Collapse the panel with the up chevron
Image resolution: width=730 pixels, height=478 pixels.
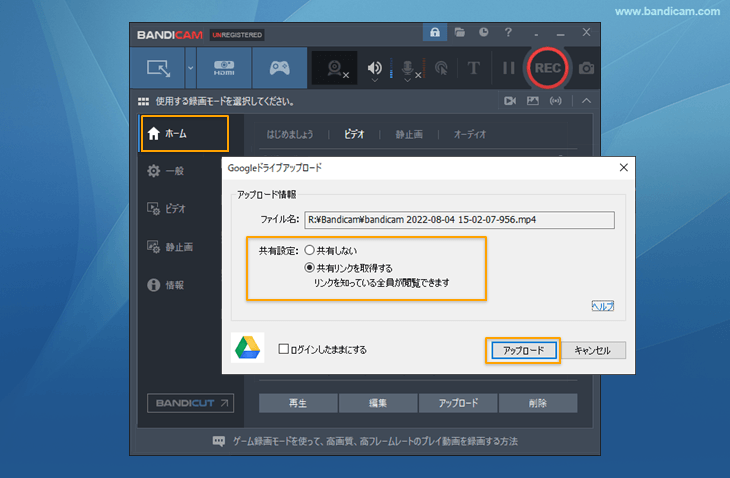coord(587,101)
